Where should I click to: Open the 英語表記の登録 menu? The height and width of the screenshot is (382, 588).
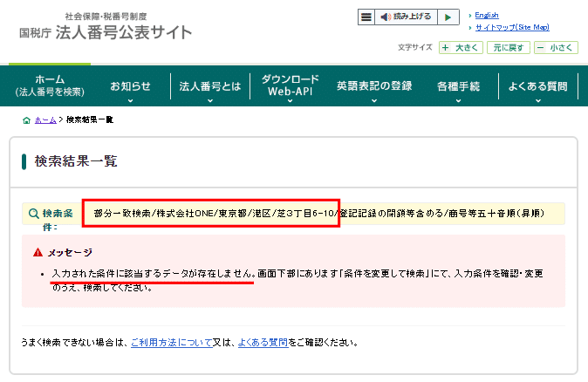point(374,86)
